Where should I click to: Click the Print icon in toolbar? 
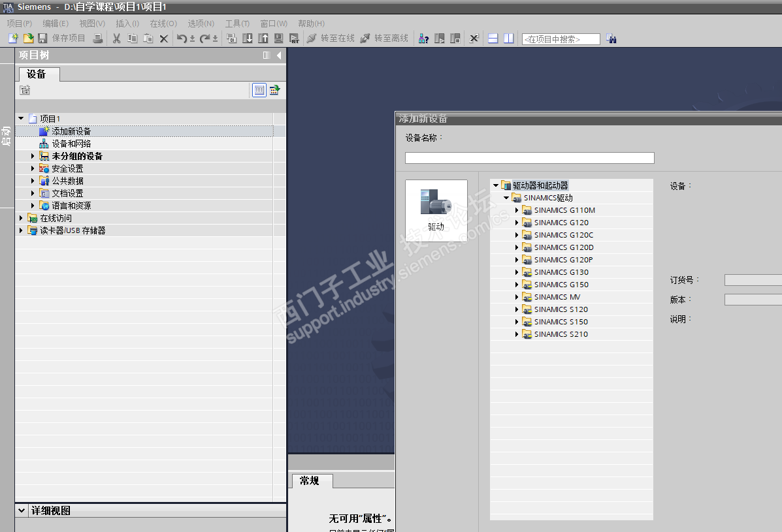tap(98, 39)
